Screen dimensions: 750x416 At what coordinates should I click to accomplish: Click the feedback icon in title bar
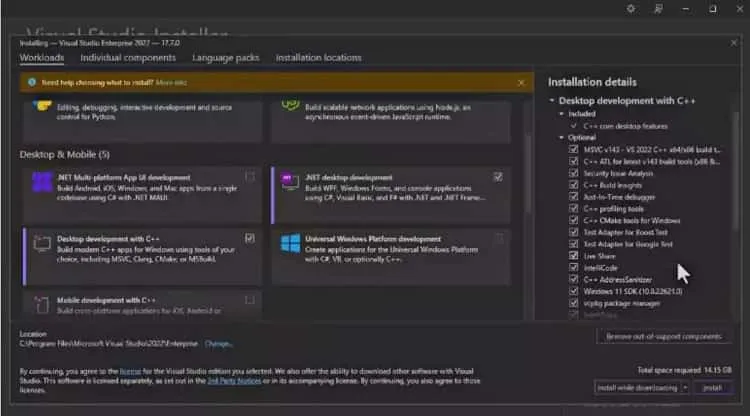pyautogui.click(x=659, y=9)
